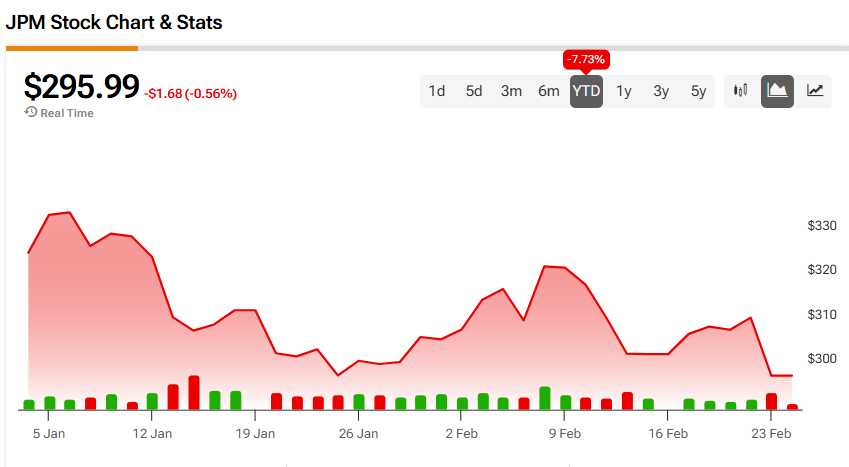Click the $320 price axis label
This screenshot has height=467, width=849.
pyautogui.click(x=822, y=269)
